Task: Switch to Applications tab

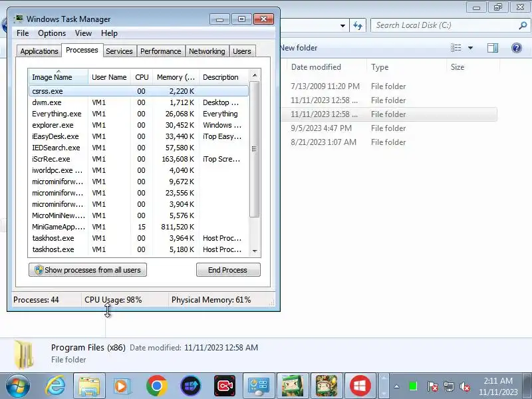Action: click(x=39, y=51)
